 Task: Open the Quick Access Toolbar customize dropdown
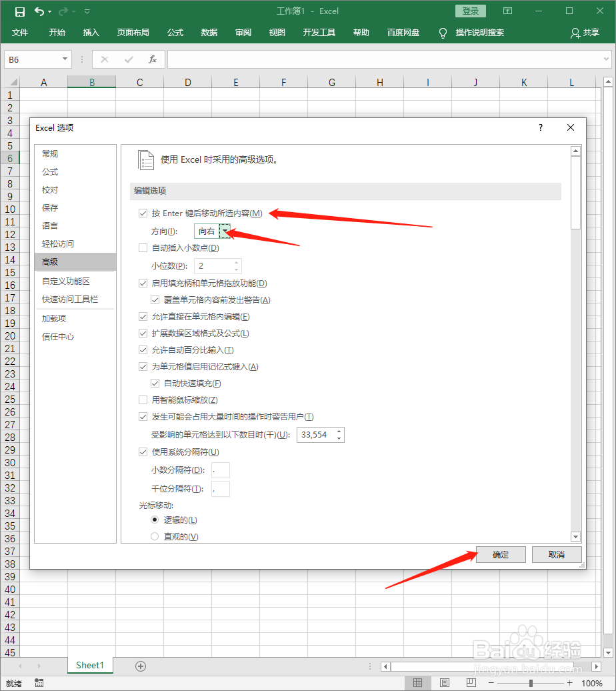tap(87, 11)
